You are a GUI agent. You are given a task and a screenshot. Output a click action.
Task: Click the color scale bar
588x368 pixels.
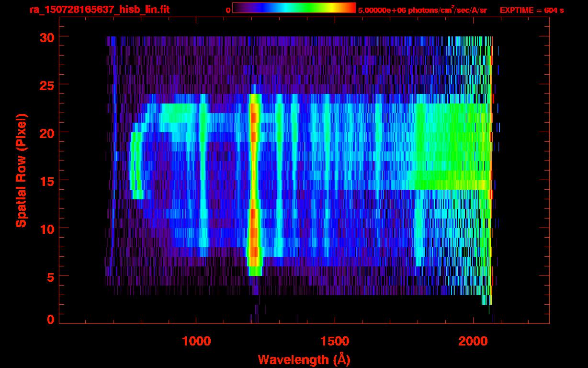point(294,8)
